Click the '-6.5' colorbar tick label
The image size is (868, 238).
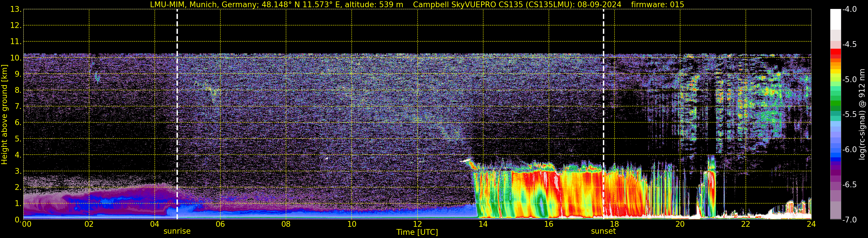[850, 184]
